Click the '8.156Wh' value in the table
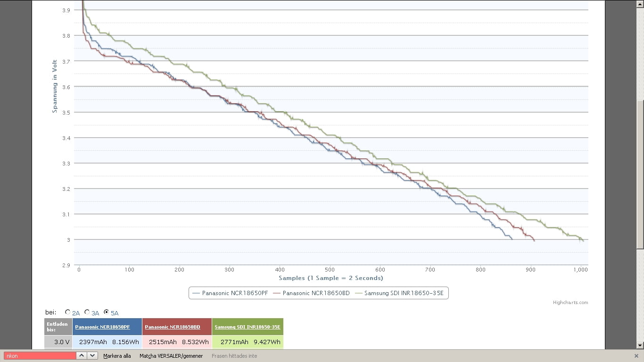 click(125, 342)
